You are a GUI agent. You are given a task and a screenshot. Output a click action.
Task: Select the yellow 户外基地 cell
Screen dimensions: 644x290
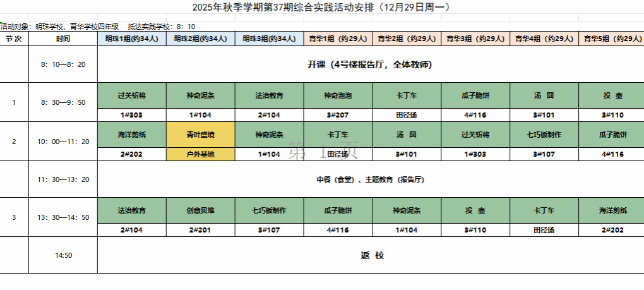[200, 154]
